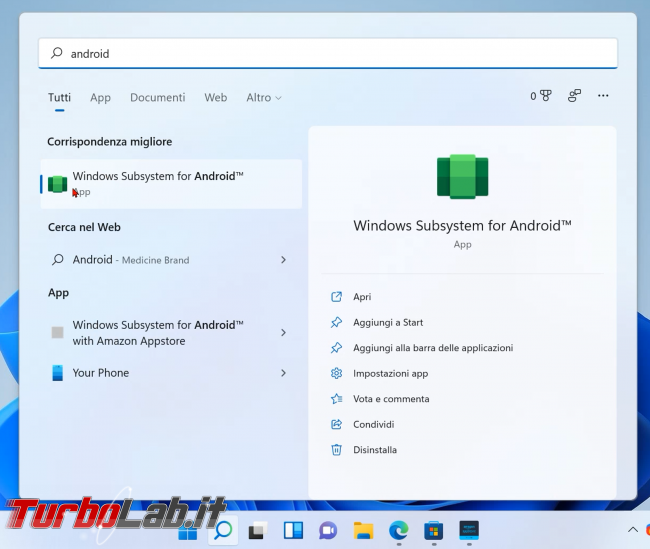Expand Amazon Appstore result chevron
The height and width of the screenshot is (549, 650).
[284, 333]
